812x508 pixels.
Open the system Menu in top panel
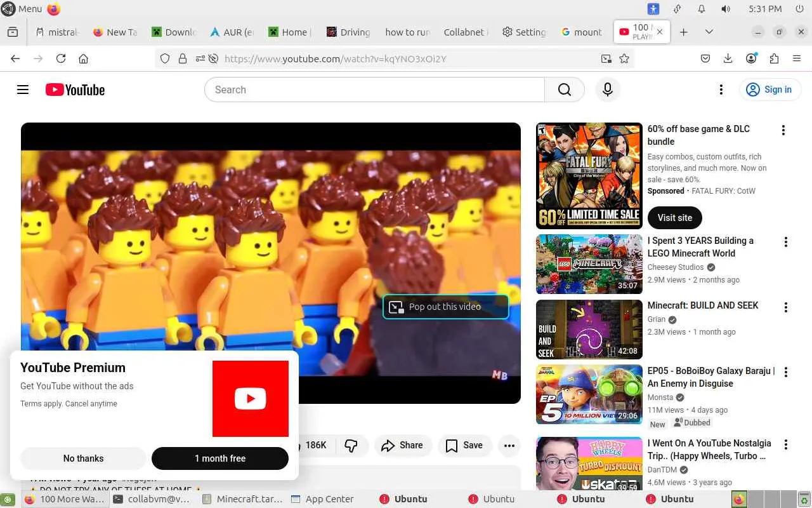tap(22, 9)
